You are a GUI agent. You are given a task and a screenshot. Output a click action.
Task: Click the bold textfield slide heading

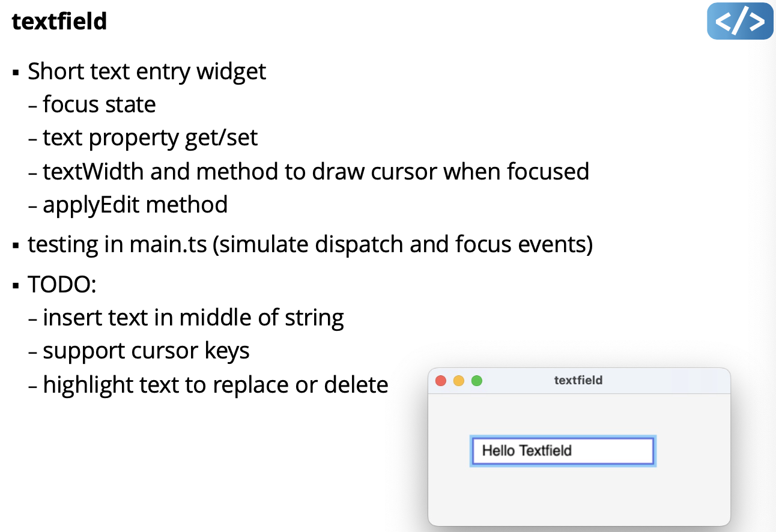pos(59,22)
